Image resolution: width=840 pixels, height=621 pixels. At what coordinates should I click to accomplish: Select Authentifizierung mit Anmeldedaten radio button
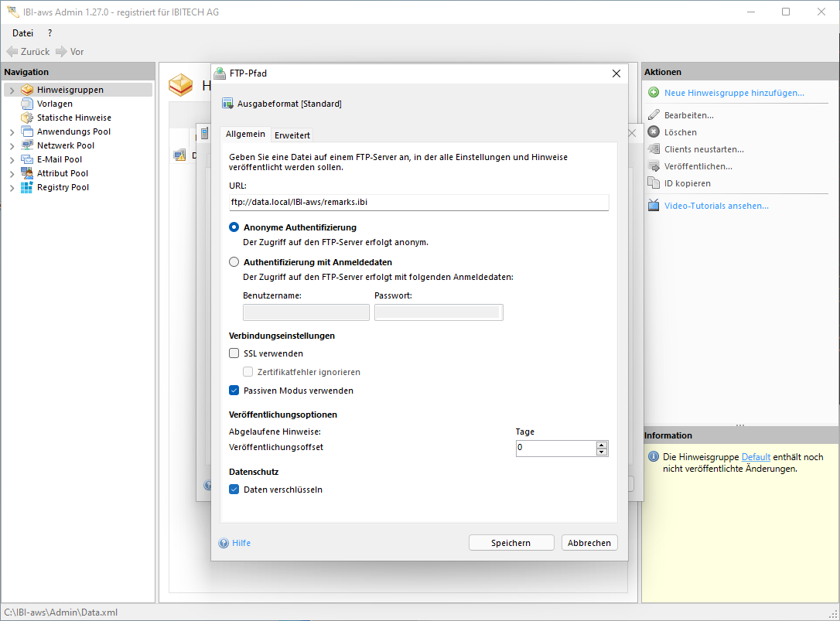click(x=234, y=262)
